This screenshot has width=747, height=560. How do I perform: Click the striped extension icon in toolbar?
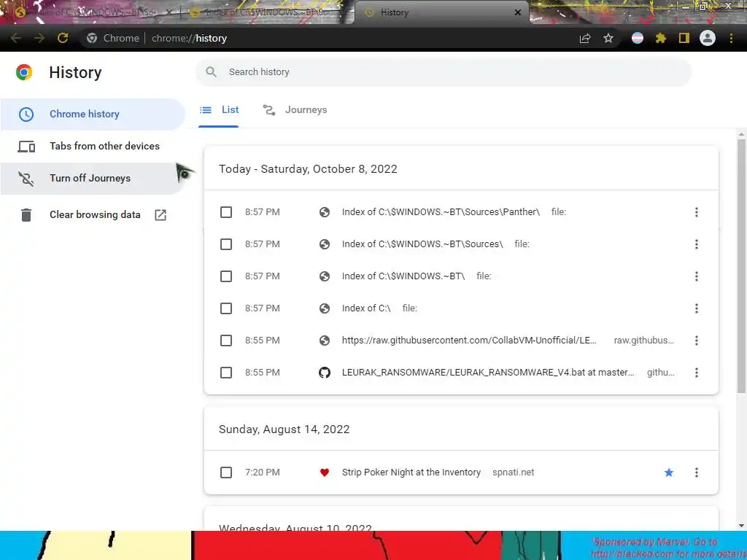click(x=638, y=38)
